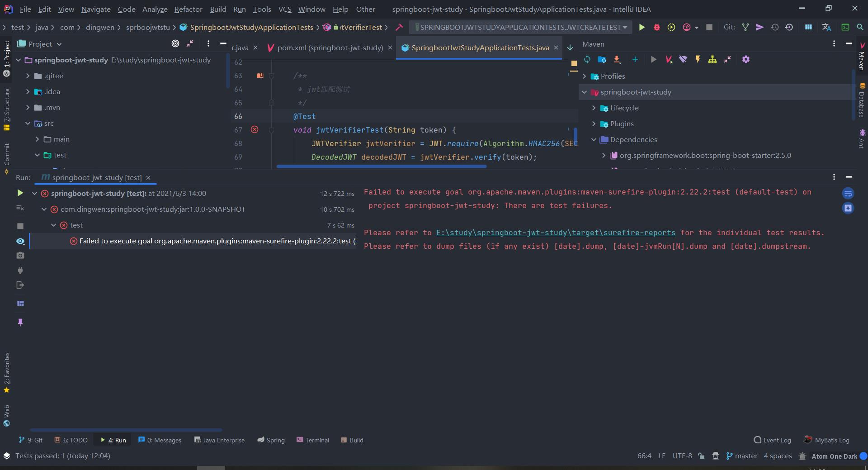Collapse the src folder
This screenshot has width=868, height=470.
pyautogui.click(x=28, y=123)
